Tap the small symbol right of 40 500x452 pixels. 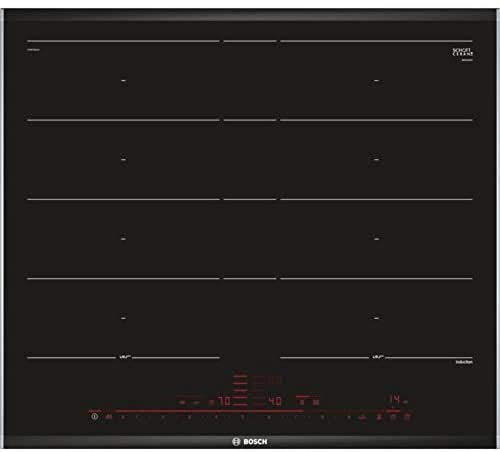[301, 402]
